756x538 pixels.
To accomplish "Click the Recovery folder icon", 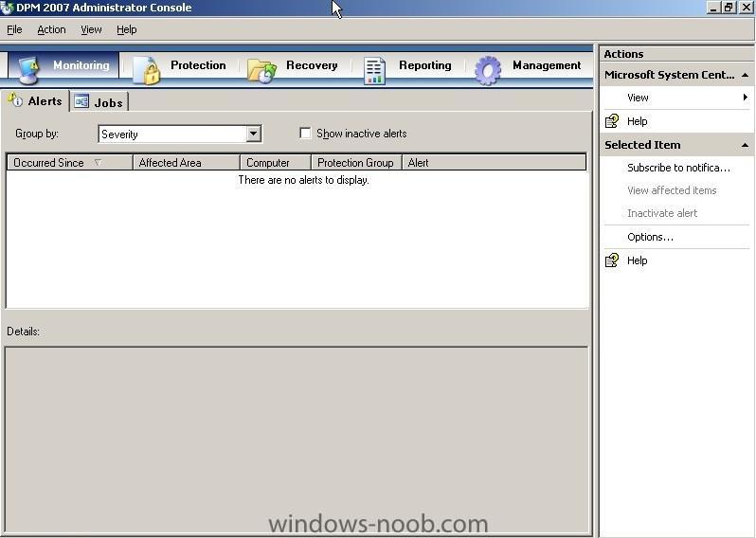I will coord(261,71).
